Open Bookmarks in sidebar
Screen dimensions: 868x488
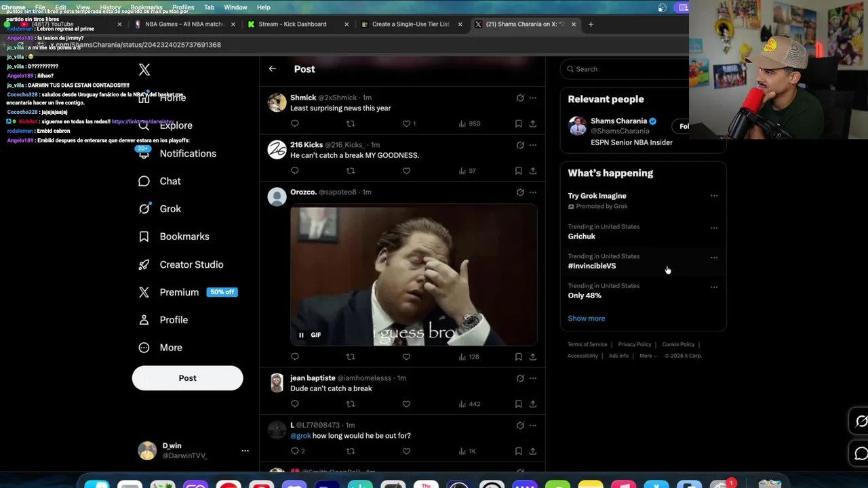click(x=174, y=237)
